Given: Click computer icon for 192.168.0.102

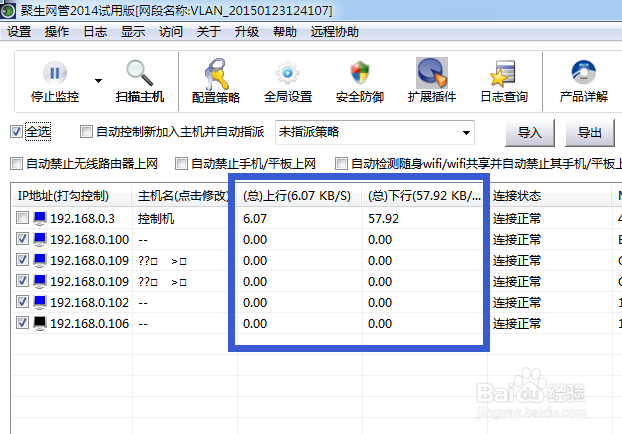Looking at the screenshot, I should tap(40, 302).
